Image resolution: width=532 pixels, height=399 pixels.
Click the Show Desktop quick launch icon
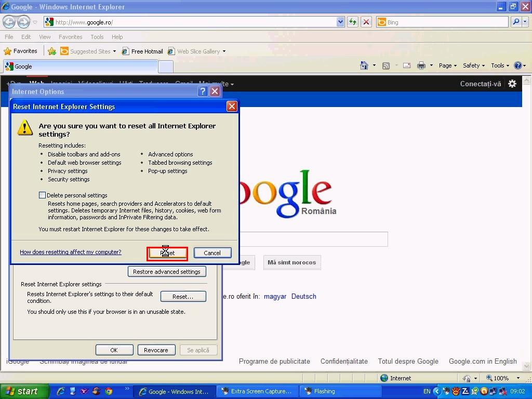coord(73,391)
